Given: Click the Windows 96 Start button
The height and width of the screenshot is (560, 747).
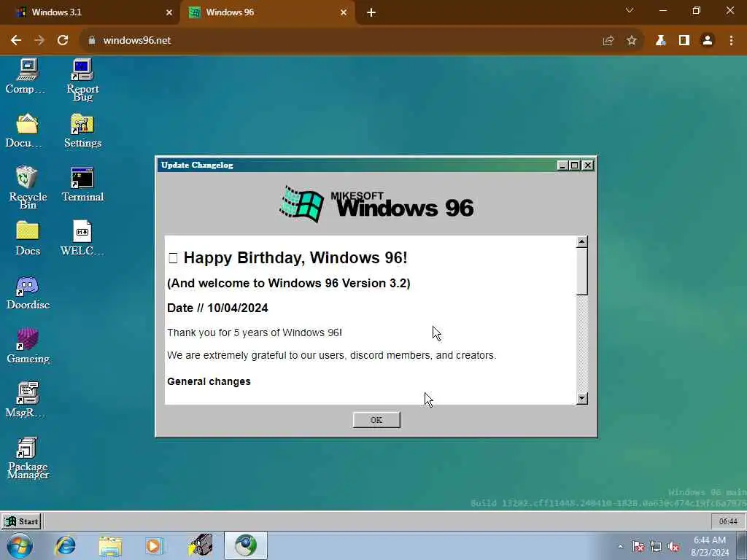Looking at the screenshot, I should click(x=21, y=521).
